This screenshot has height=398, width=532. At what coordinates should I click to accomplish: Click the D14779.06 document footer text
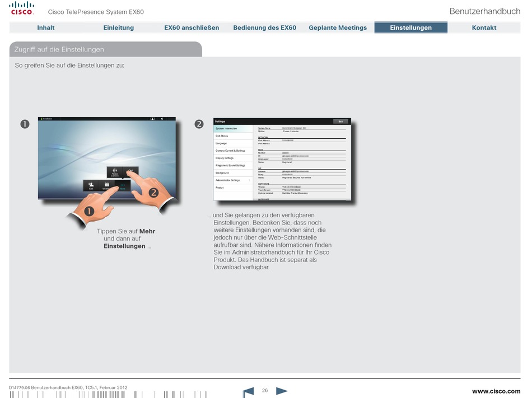click(x=68, y=387)
